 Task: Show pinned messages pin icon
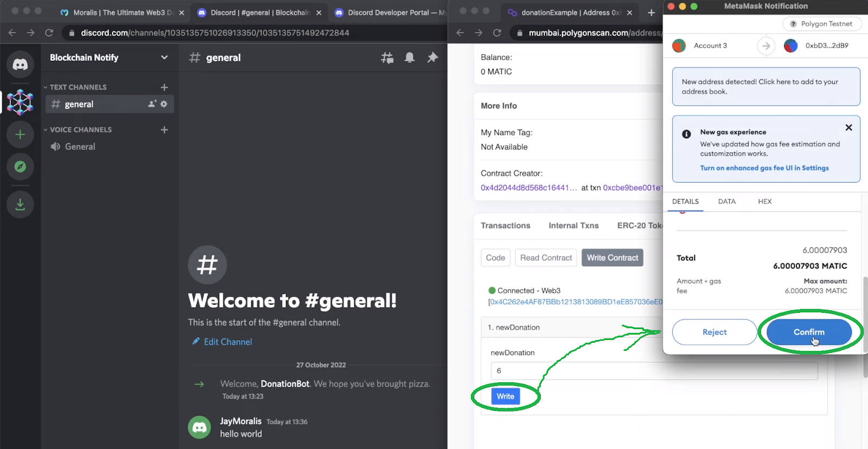[432, 57]
